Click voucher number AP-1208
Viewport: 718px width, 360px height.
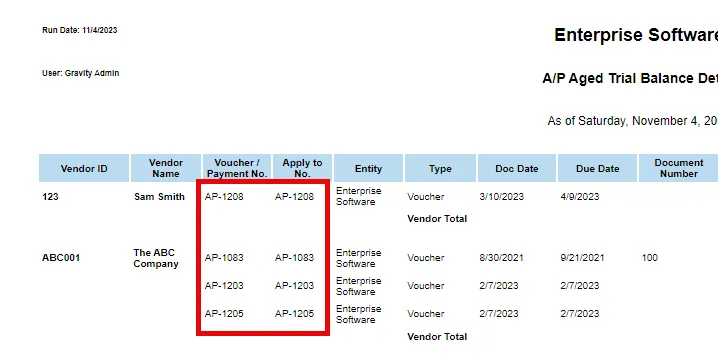coord(224,196)
